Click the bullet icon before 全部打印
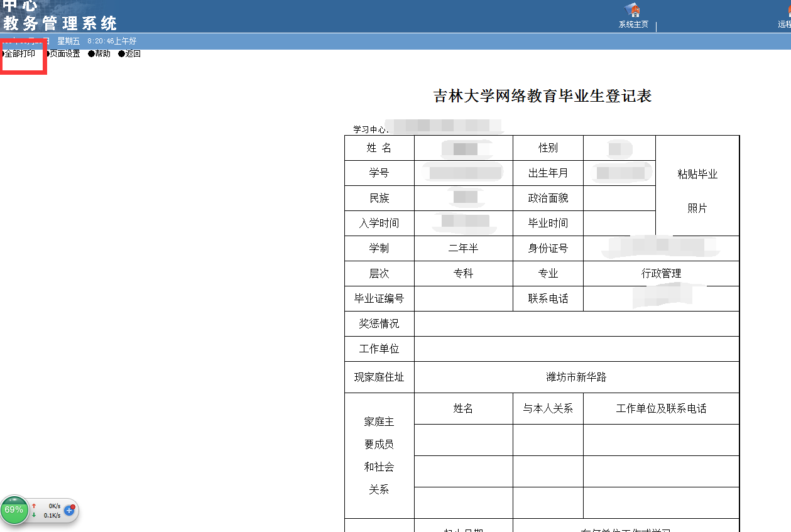 [x=2, y=53]
